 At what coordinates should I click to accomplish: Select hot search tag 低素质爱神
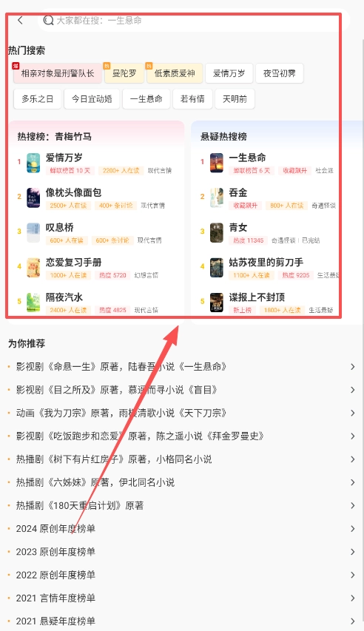pyautogui.click(x=175, y=73)
